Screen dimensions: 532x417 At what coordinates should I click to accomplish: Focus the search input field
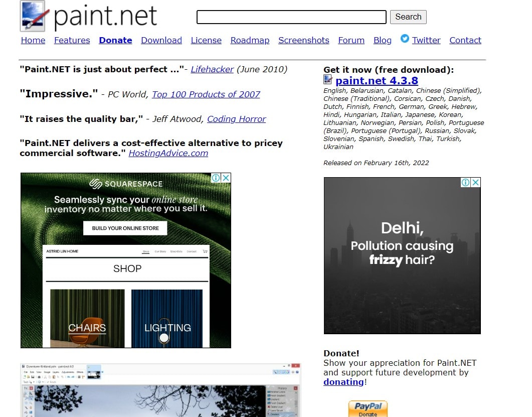click(291, 17)
